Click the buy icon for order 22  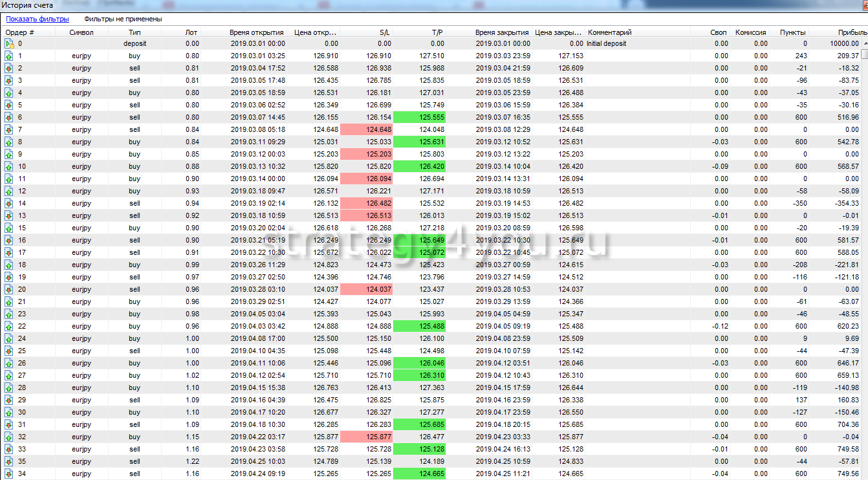pyautogui.click(x=9, y=327)
